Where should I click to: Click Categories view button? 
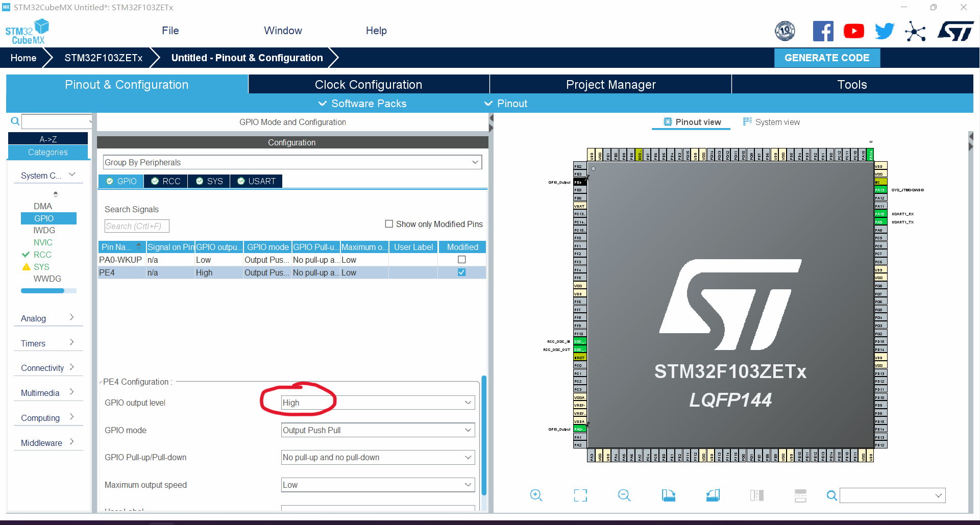tap(48, 152)
